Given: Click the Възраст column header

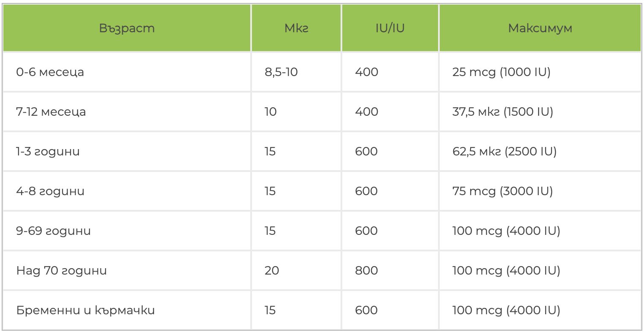Looking at the screenshot, I should click(127, 28).
